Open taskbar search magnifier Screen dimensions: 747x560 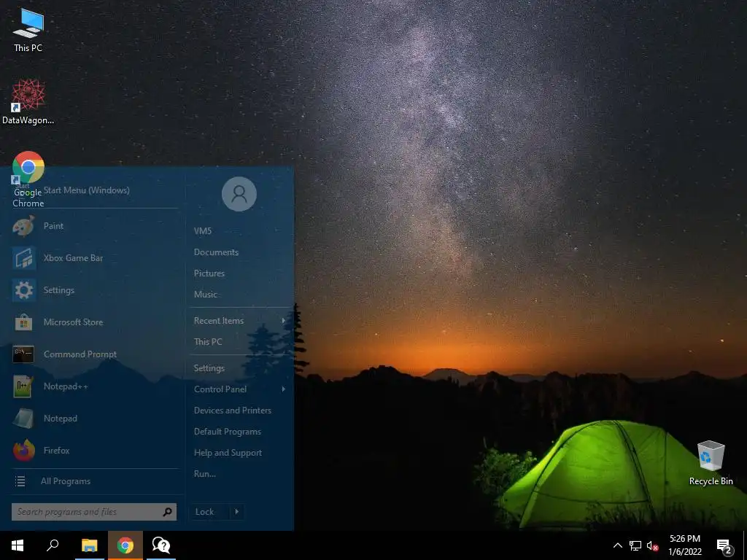[x=53, y=545]
